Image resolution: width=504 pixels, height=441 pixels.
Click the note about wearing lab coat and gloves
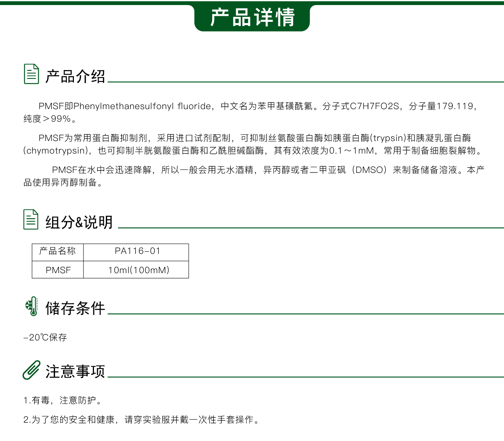[142, 420]
